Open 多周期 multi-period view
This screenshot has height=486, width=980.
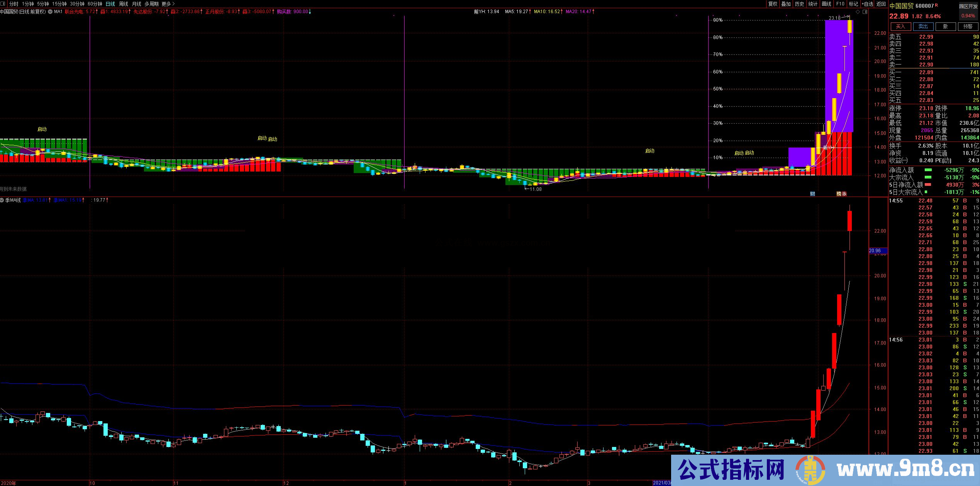click(152, 4)
